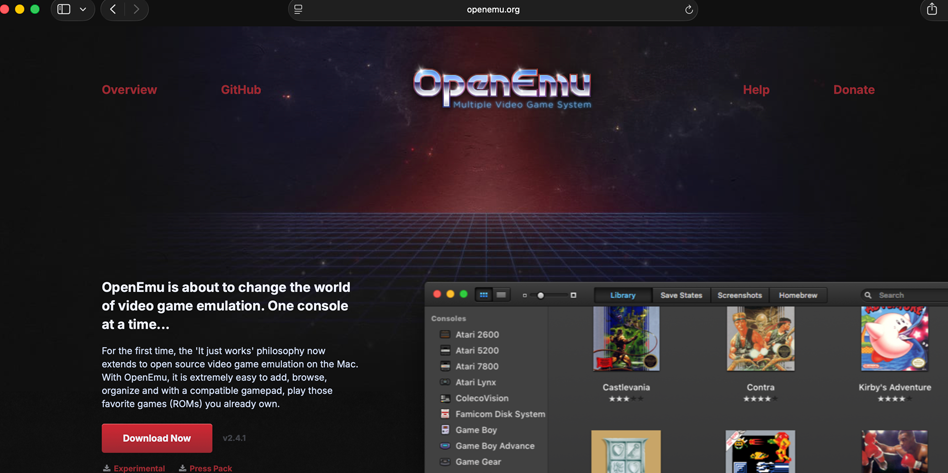Click the Search field in OpenEmu preview

click(x=904, y=295)
